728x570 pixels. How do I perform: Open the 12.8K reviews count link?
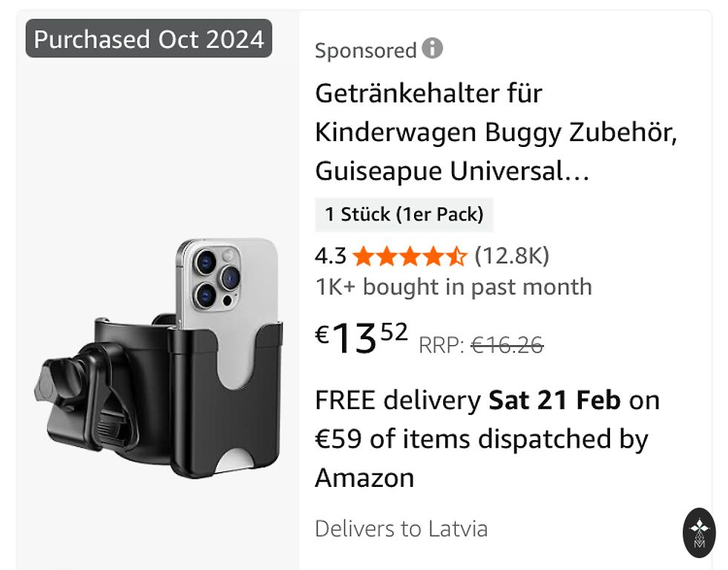coord(512,256)
